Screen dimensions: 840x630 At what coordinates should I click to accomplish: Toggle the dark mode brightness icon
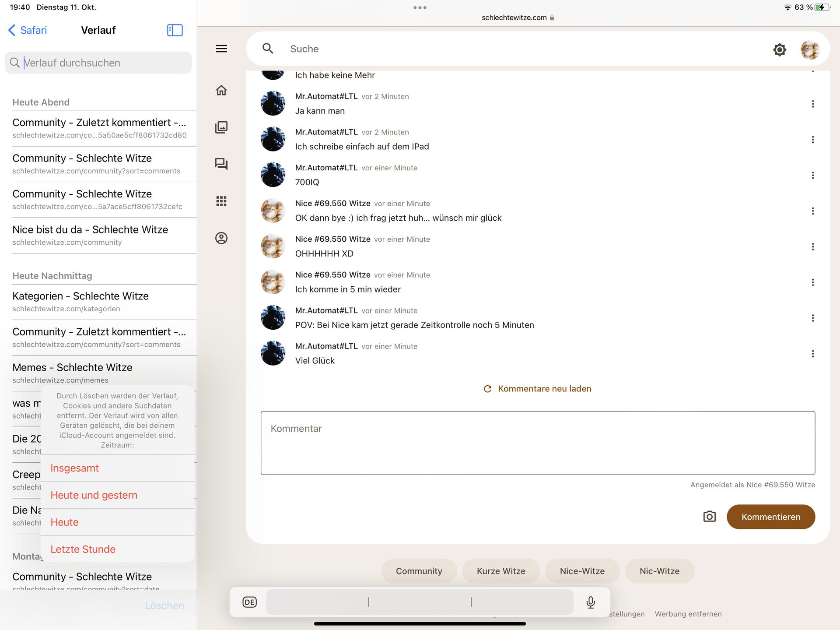click(x=779, y=49)
